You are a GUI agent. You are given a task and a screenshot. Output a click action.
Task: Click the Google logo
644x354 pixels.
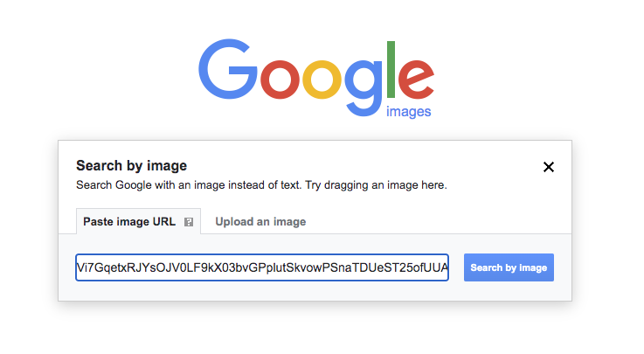(x=315, y=78)
